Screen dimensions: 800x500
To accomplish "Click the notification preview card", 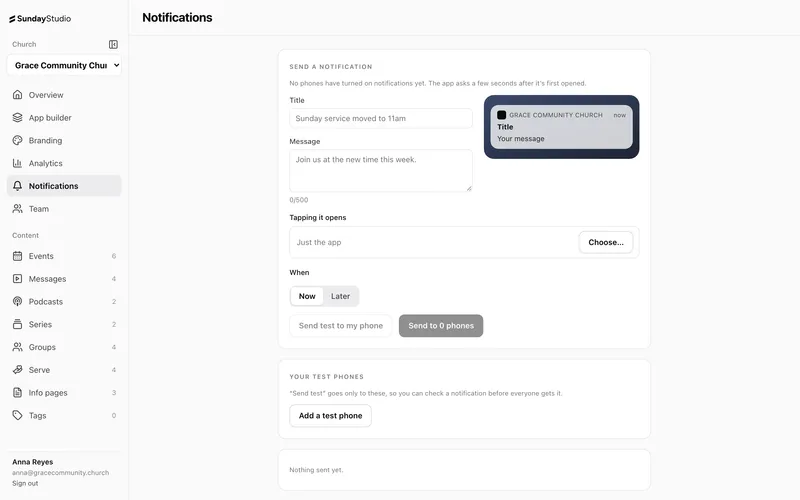I will 561,127.
